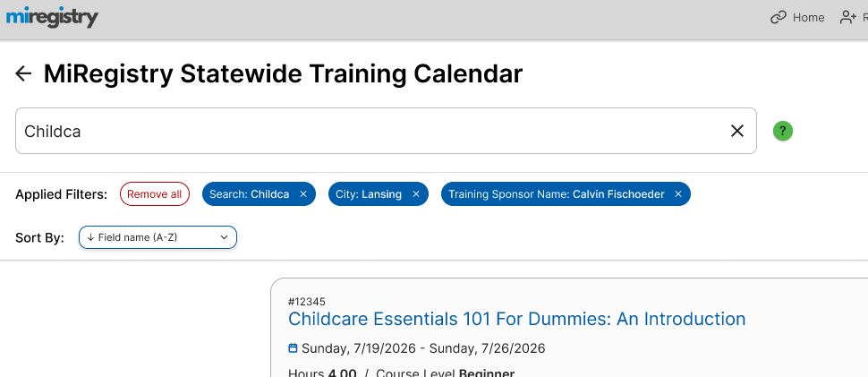Click the course number #12345
The image size is (868, 377).
coord(306,302)
